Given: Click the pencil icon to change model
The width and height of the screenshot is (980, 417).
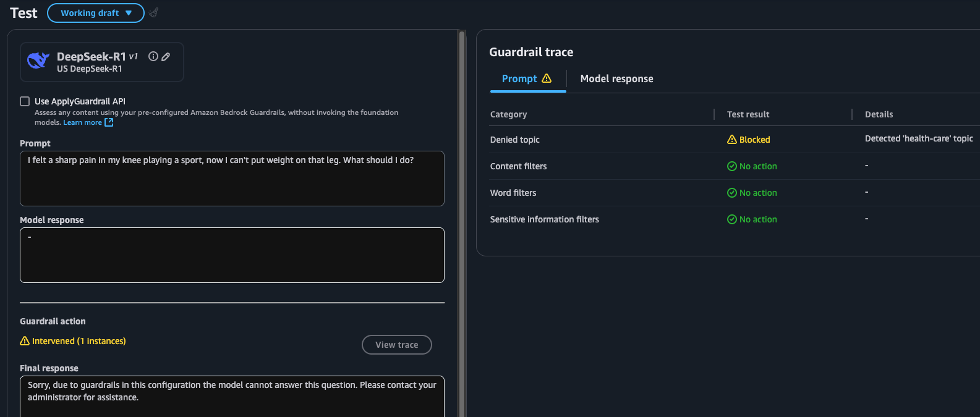Looking at the screenshot, I should tap(166, 56).
